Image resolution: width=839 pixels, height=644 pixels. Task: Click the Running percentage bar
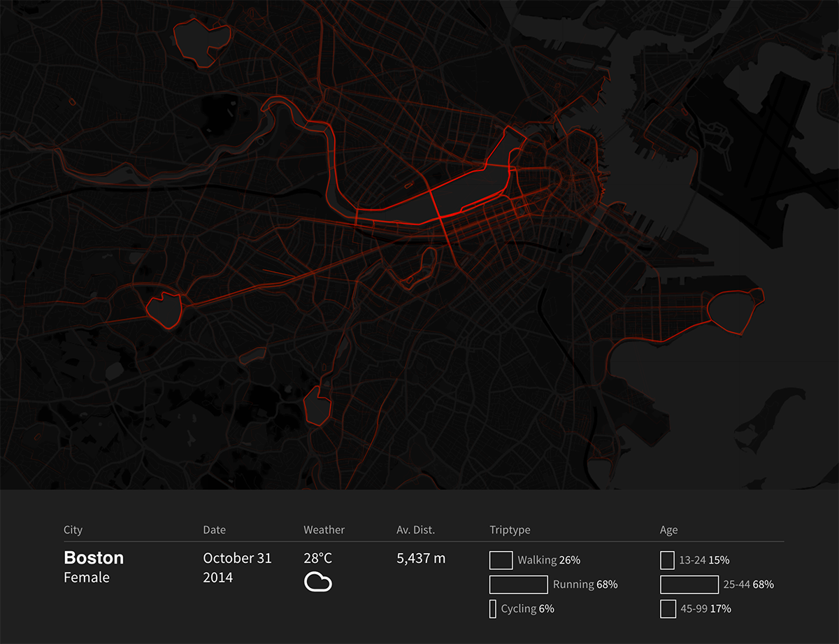tap(518, 585)
